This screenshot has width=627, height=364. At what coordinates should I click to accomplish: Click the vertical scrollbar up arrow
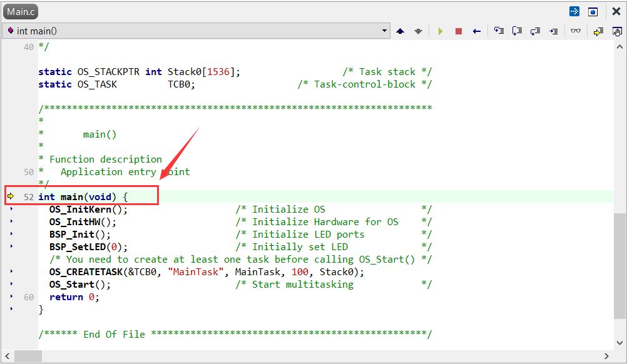tap(619, 47)
